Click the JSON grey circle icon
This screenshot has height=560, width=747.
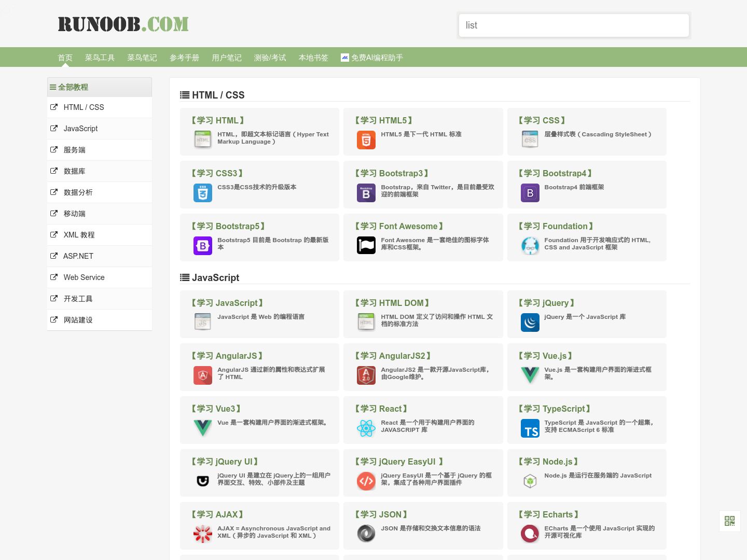point(366,534)
